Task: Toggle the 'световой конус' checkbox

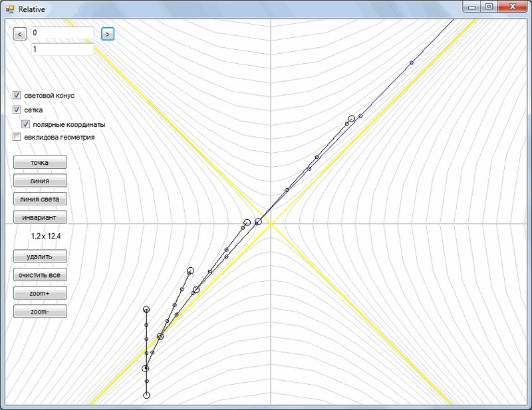Action: pyautogui.click(x=17, y=95)
